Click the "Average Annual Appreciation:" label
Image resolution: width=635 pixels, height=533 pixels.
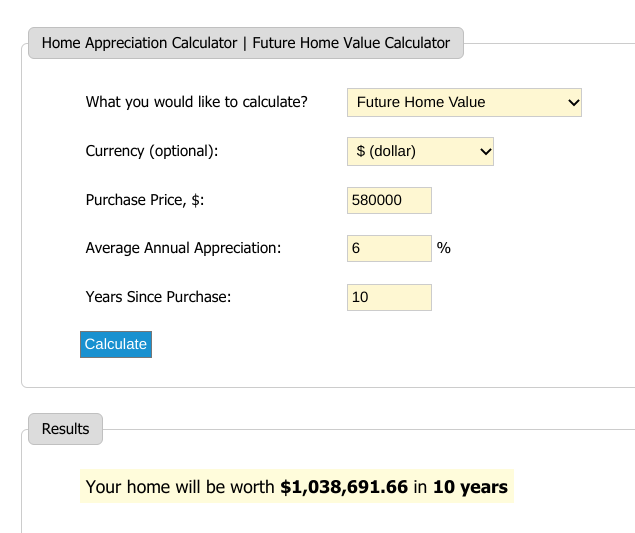184,248
